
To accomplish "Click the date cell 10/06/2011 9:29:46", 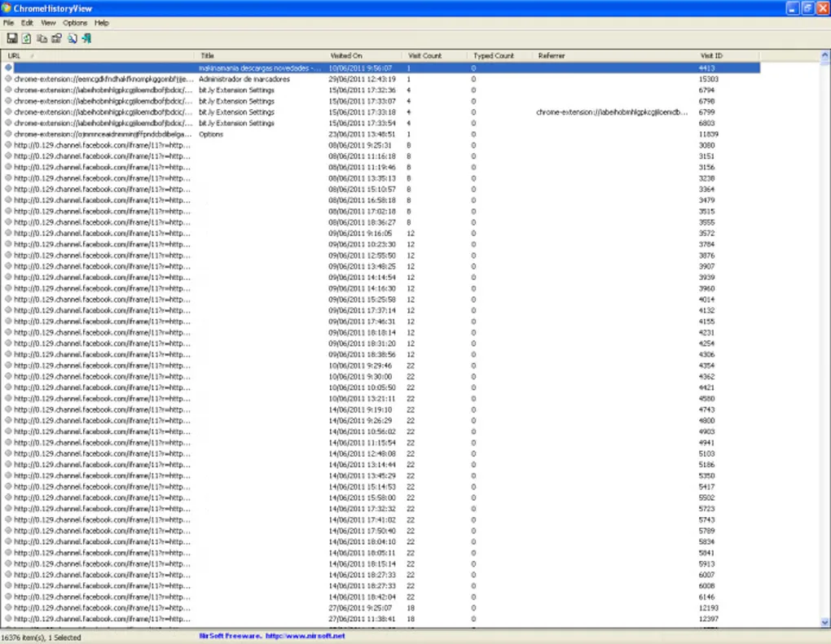I will (x=360, y=366).
